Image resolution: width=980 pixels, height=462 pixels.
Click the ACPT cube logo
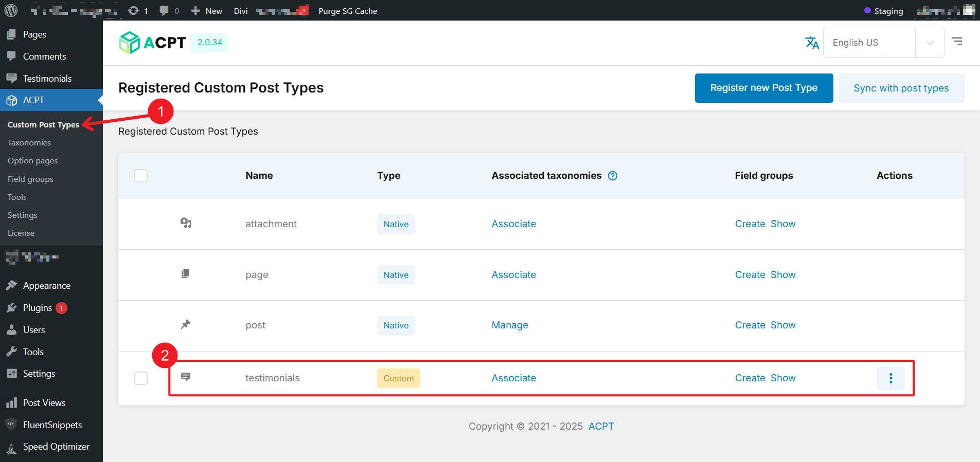129,43
